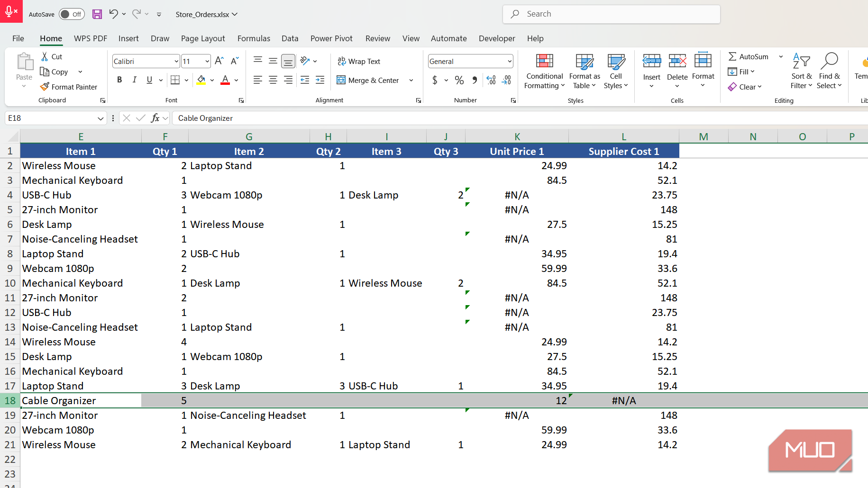Click Increase Indent icon
This screenshot has height=488, width=868.
pyautogui.click(x=320, y=80)
